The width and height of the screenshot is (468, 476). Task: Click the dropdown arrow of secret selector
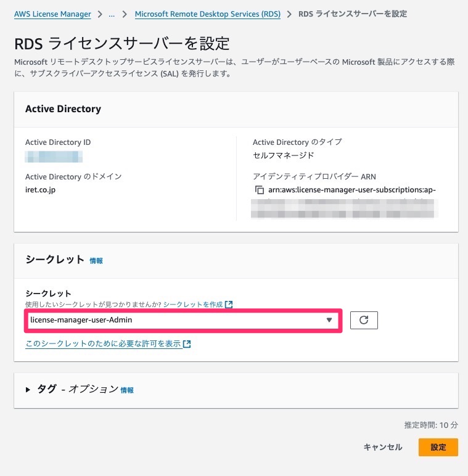329,320
